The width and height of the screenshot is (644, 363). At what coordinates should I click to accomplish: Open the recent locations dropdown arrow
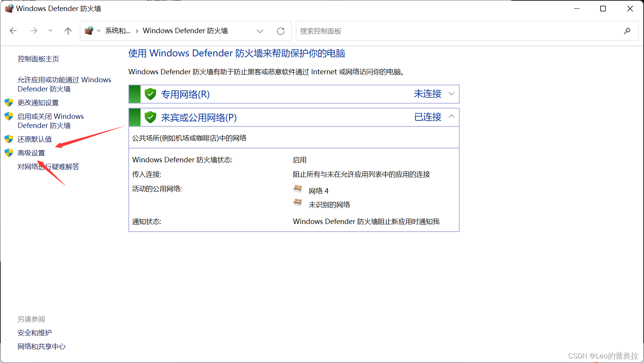50,31
